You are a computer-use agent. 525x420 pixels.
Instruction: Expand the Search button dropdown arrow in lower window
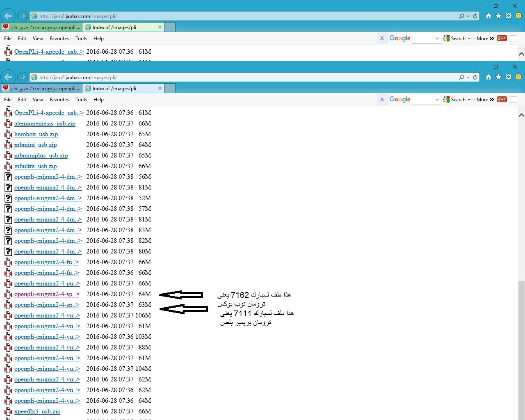[469, 99]
